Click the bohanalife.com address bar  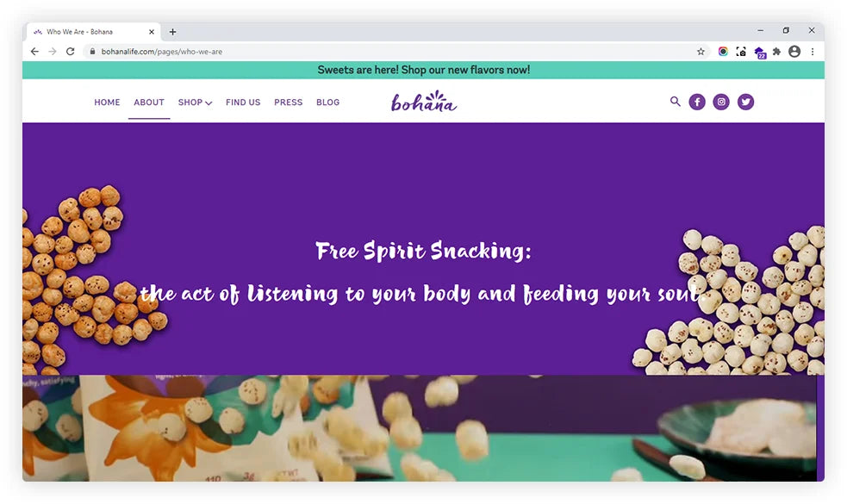[x=389, y=52]
